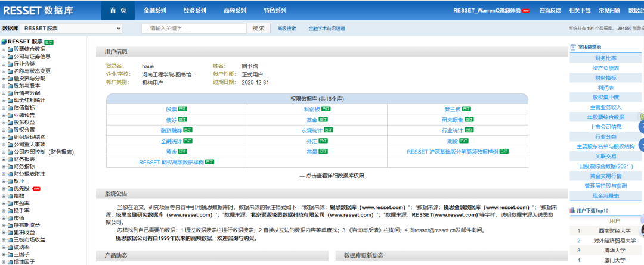Expand the 股权分置 tree node
The image size is (644, 265).
pos(4,130)
